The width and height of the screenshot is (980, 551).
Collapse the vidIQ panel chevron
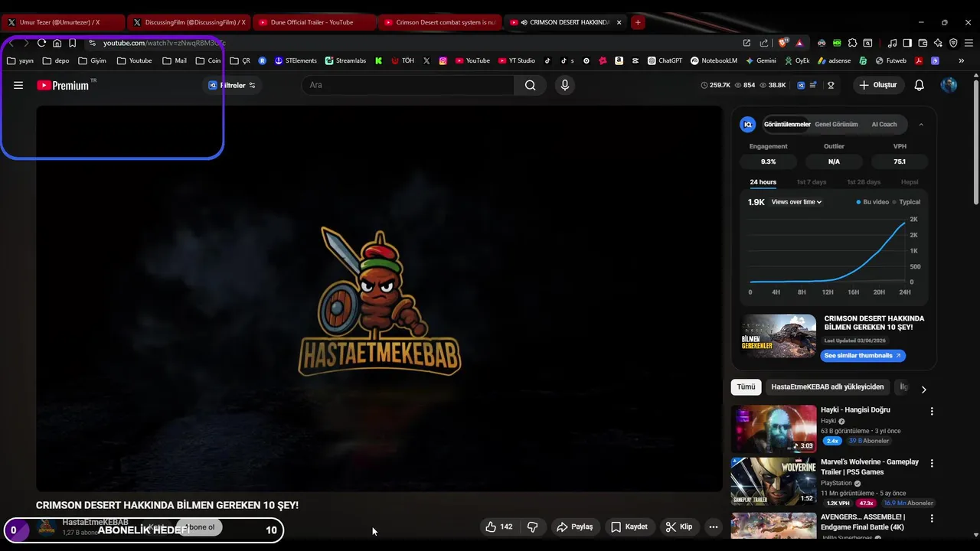click(x=921, y=124)
